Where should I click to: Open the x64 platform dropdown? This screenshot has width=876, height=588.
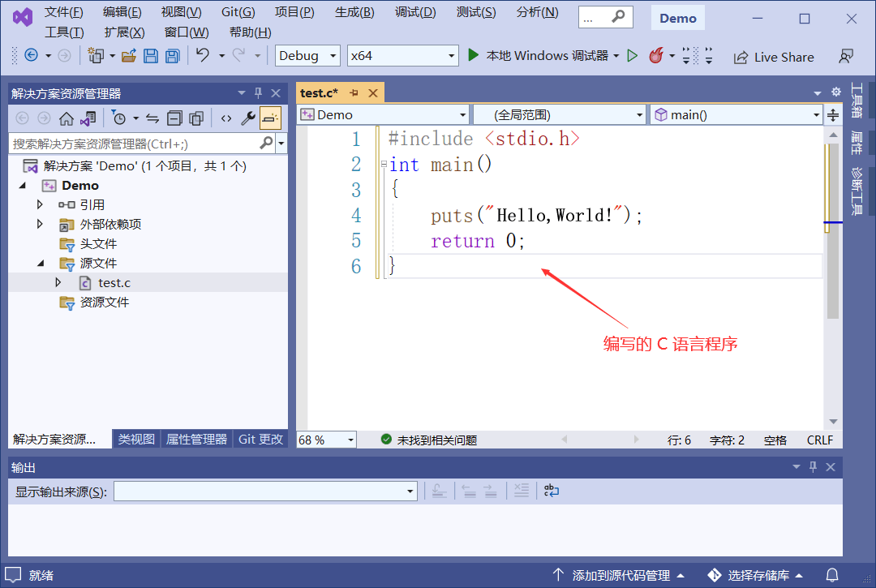(402, 56)
